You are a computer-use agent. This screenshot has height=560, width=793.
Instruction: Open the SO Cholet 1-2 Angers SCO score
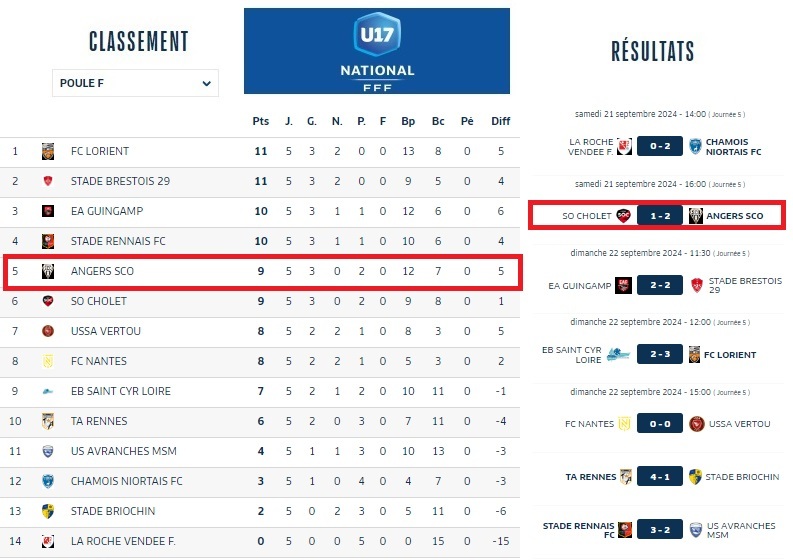pyautogui.click(x=660, y=215)
